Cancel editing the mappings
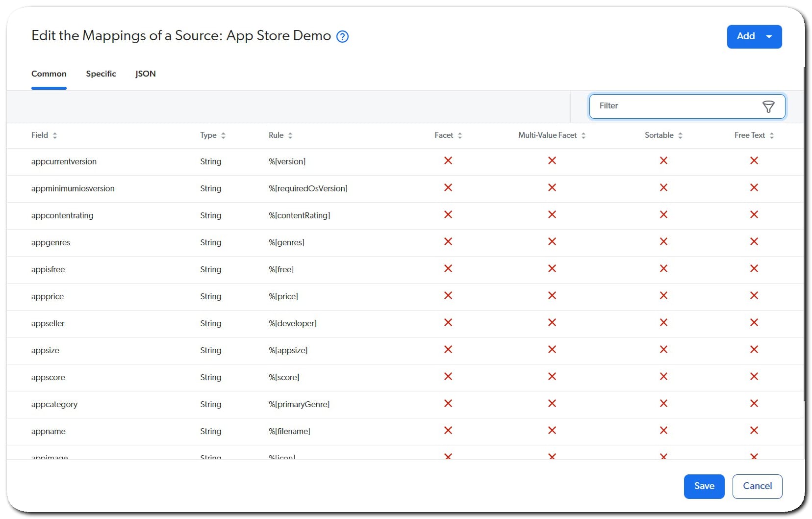Image resolution: width=812 pixels, height=519 pixels. point(757,486)
